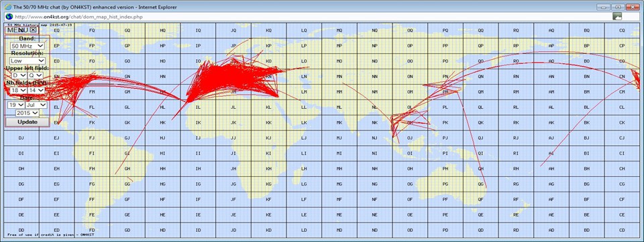Image resolution: width=644 pixels, height=242 pixels.
Task: Expand the Resolution Low dropdown
Action: point(28,61)
